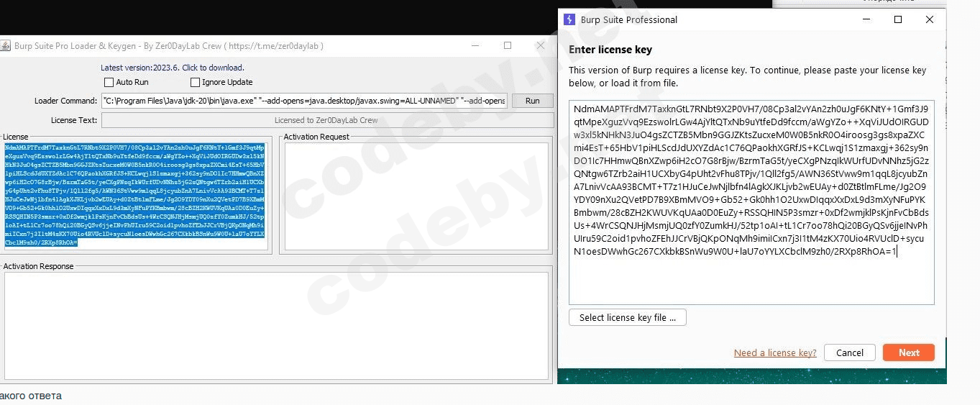Toggle the Ignore Update checkbox
Viewport: 980px width, 405px height.
tap(195, 83)
